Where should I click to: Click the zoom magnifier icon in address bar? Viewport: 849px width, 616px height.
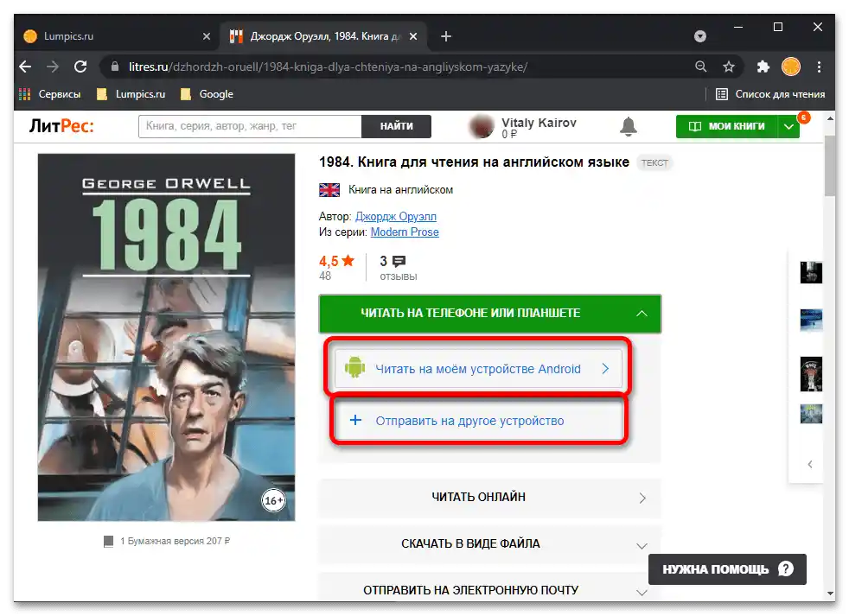coord(700,67)
